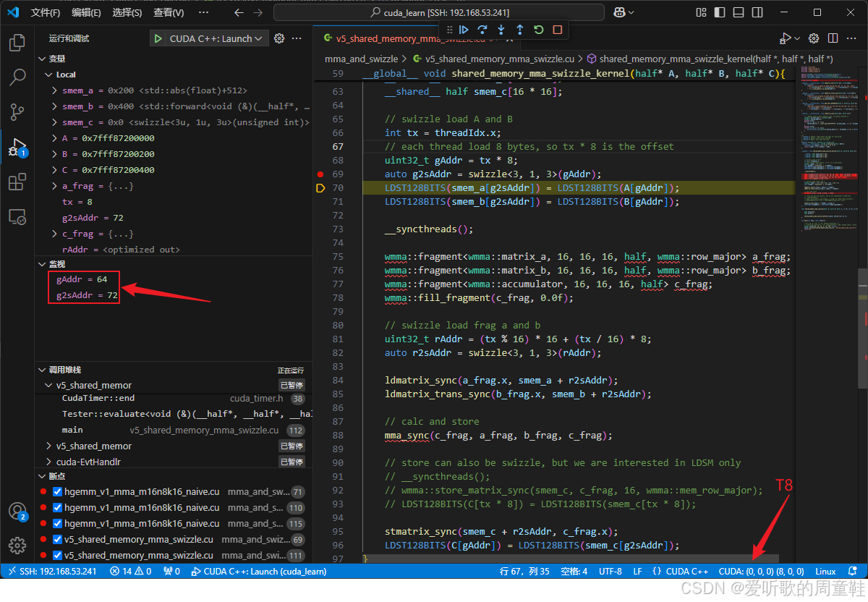Image resolution: width=868 pixels, height=602 pixels.
Task: Open CUDA C++: Launch configuration dropdown
Action: (218, 39)
